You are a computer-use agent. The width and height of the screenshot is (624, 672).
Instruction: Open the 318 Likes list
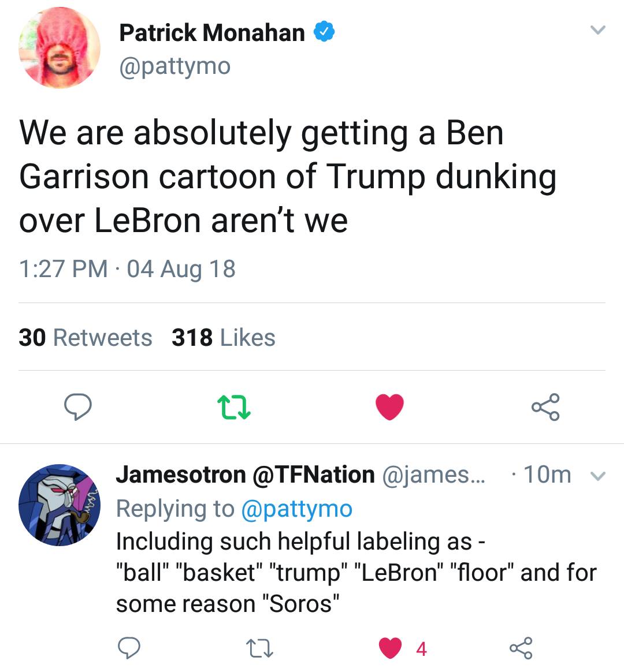[223, 338]
